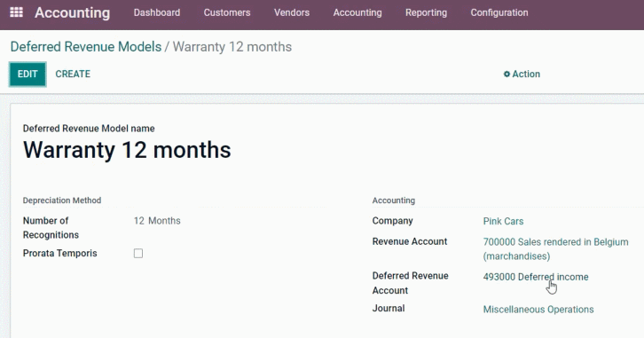Click the CREATE button

(73, 74)
